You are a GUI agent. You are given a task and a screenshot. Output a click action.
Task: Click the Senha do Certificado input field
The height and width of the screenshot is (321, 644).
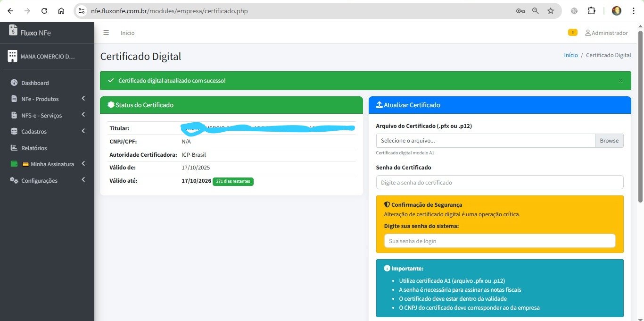[500, 182]
